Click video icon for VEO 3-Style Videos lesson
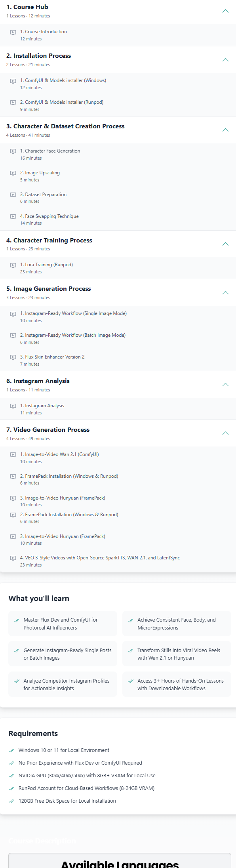Viewport: 236px width, 868px height. tap(13, 558)
